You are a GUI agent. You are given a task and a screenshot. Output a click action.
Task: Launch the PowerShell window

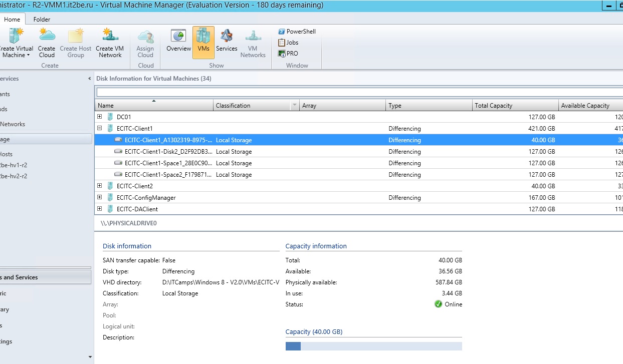point(297,31)
